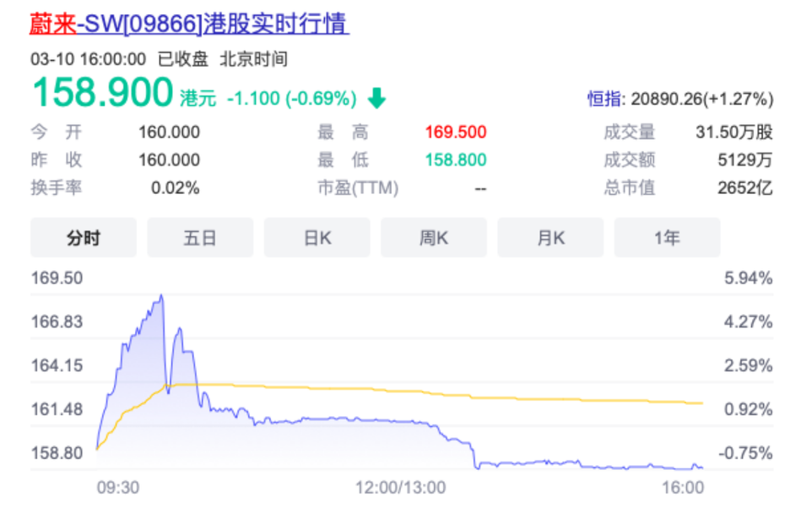Click the 今开 value 160.000

(170, 132)
